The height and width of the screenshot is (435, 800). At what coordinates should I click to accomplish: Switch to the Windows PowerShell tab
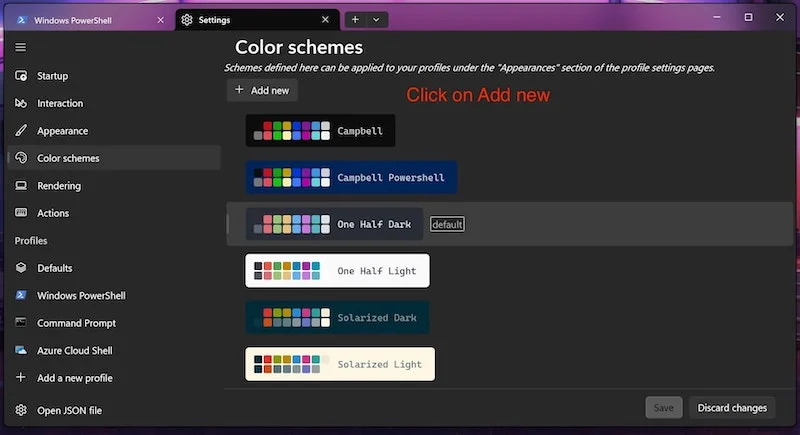point(90,20)
